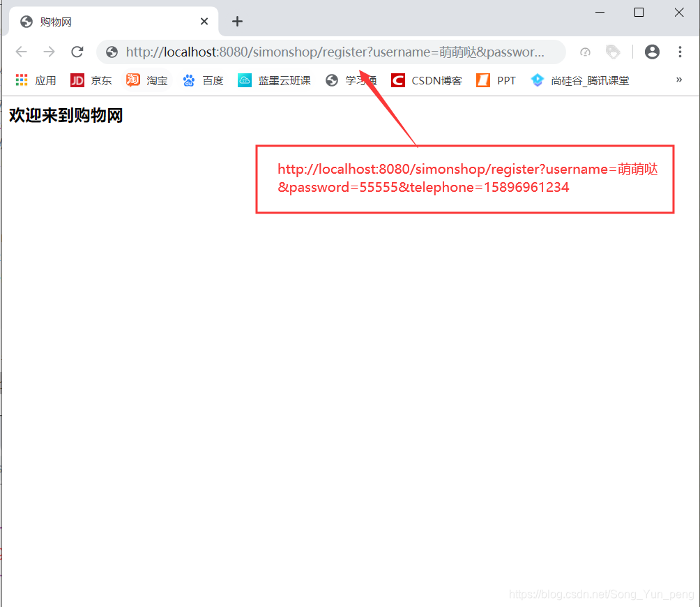Image resolution: width=700 pixels, height=607 pixels.
Task: Maximize the browser window
Action: pos(639,13)
